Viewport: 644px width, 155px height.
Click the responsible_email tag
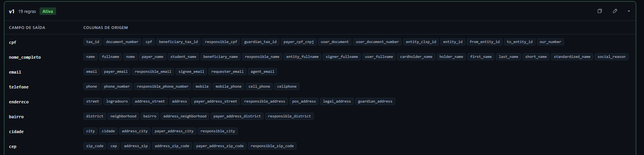[153, 72]
